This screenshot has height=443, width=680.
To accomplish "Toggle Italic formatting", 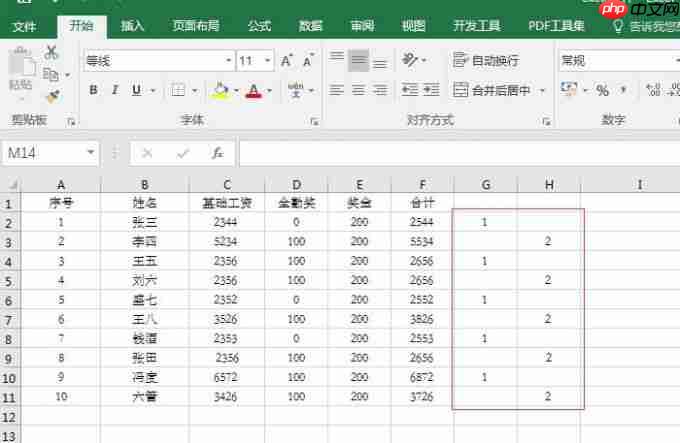I will point(114,90).
